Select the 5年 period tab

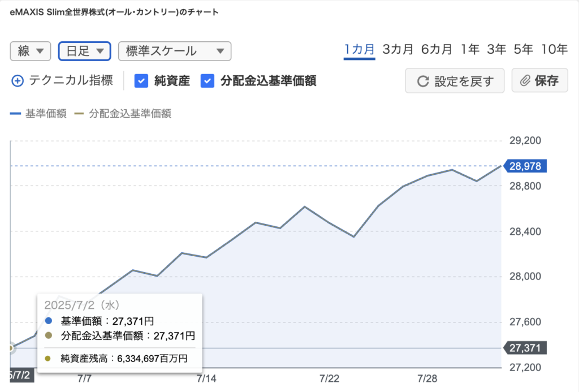tap(523, 49)
